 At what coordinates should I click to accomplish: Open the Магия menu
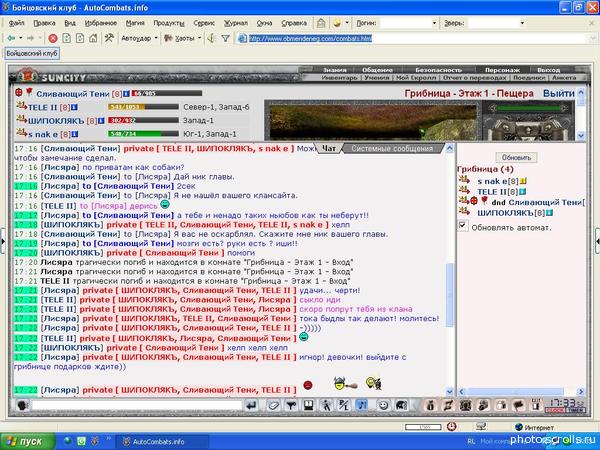tap(135, 23)
